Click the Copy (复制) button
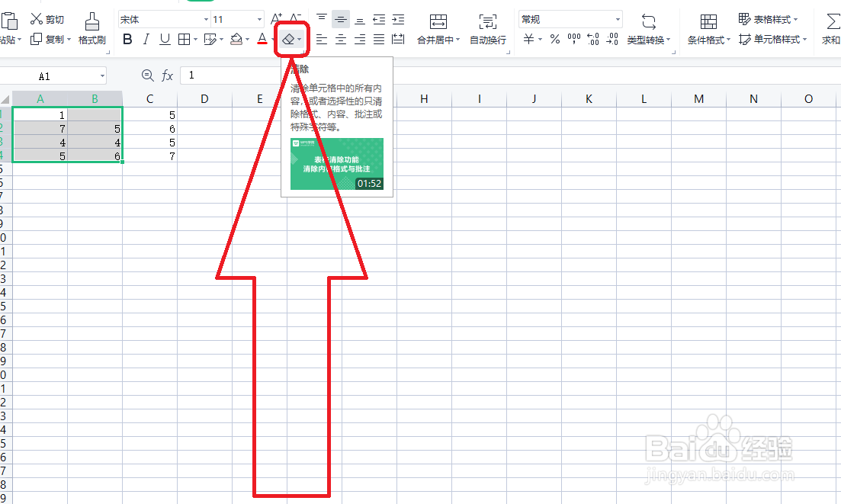Viewport: 841px width, 504px height. point(50,39)
